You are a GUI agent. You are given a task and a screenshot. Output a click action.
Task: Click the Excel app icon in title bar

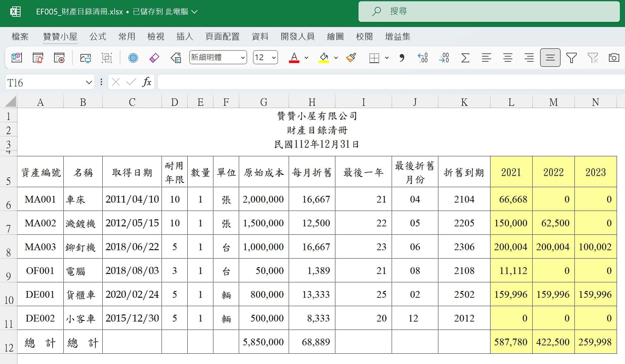click(15, 12)
